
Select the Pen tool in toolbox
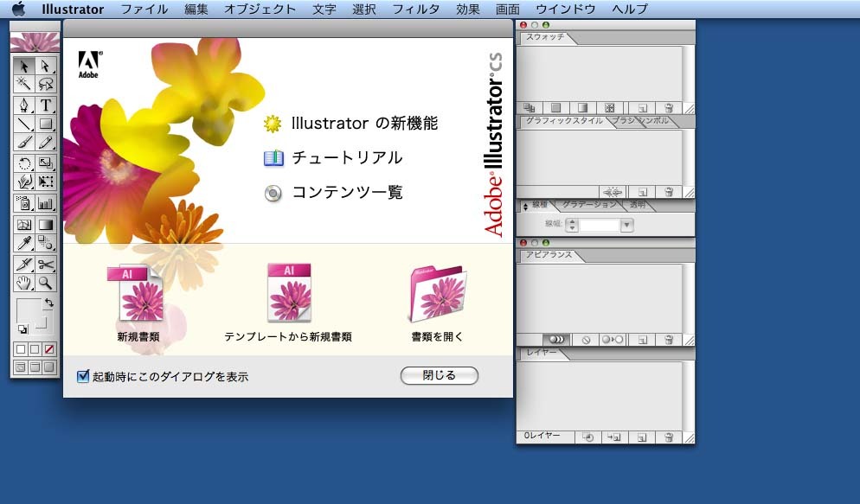point(24,105)
